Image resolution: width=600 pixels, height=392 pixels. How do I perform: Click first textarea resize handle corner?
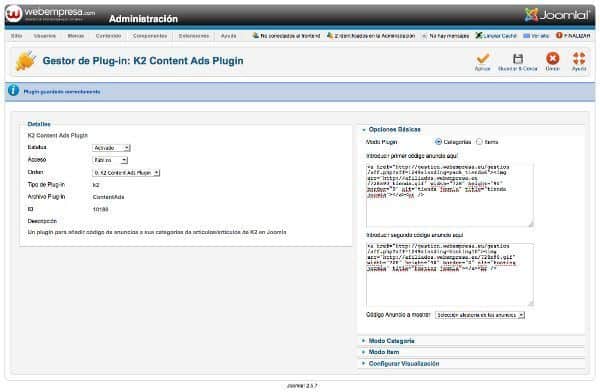530,225
